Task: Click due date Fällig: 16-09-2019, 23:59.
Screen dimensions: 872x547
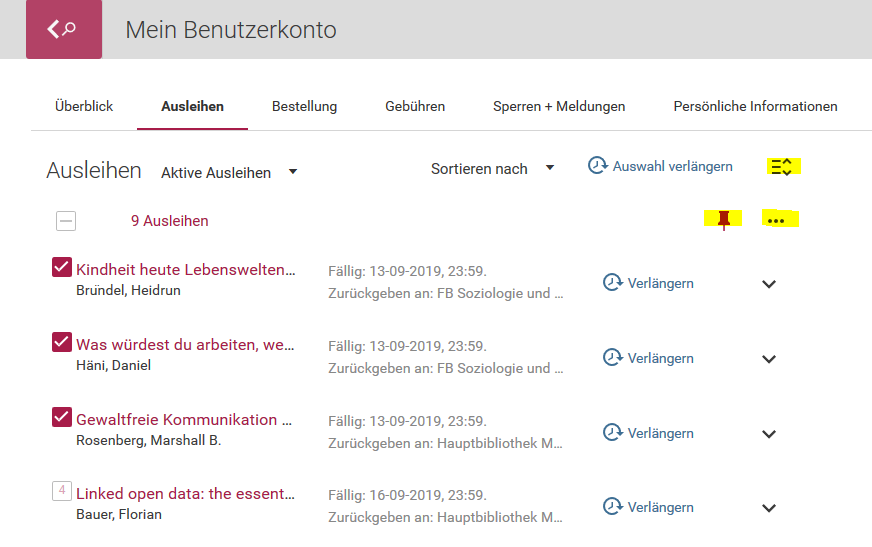Action: [x=407, y=495]
